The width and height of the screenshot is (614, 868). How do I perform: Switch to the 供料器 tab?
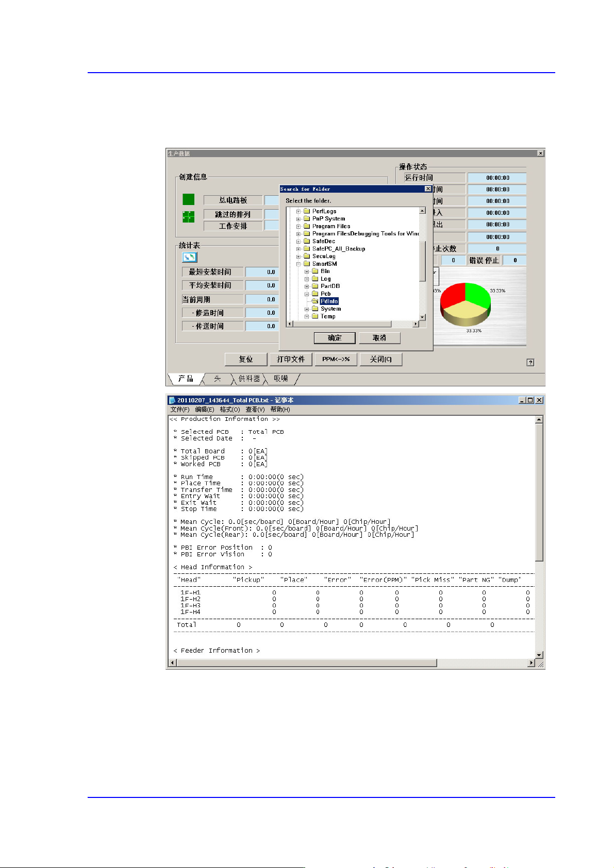[x=249, y=379]
